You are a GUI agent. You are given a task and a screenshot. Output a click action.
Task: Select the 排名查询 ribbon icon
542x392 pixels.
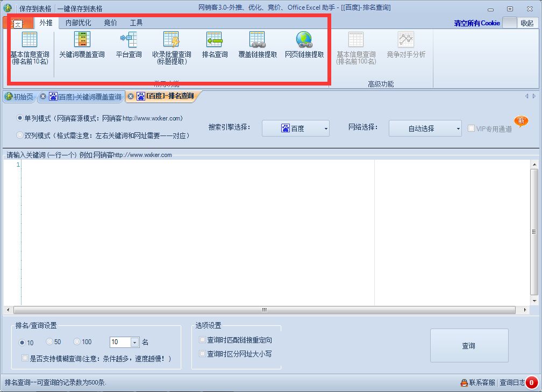(x=215, y=45)
